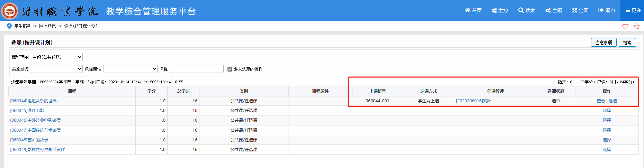644x168 pixels.
Task: Enter fullscreen via 全屏 icon
Action: point(574,10)
